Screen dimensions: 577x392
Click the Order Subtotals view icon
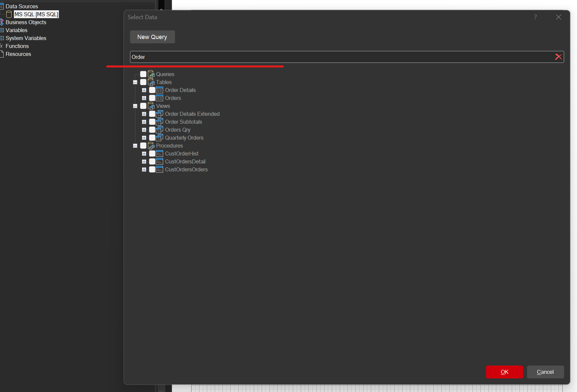pyautogui.click(x=159, y=122)
